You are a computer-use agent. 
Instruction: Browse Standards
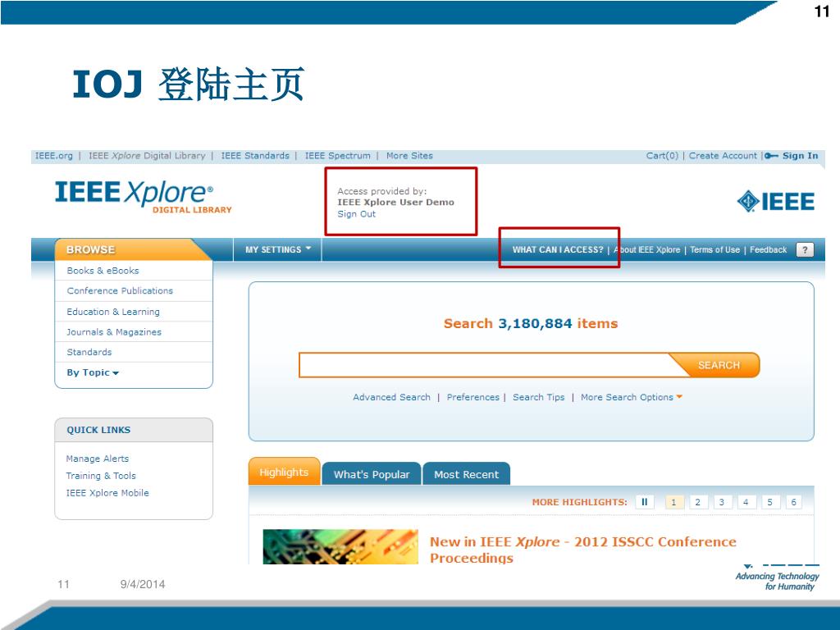click(89, 352)
